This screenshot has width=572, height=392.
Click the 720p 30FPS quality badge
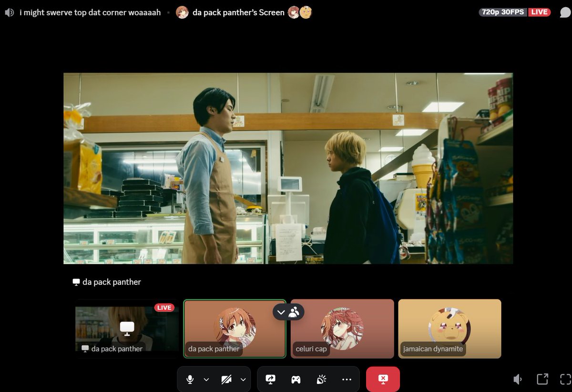pos(503,12)
